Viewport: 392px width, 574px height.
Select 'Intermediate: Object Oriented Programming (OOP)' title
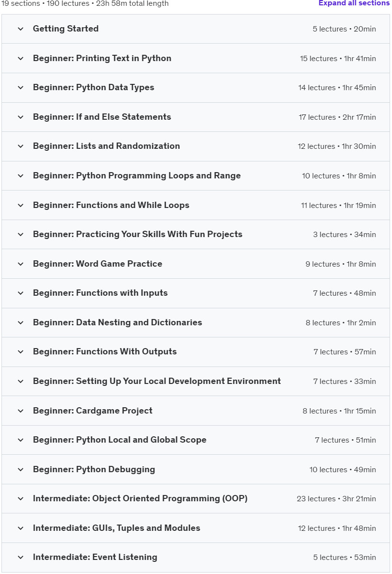click(140, 498)
